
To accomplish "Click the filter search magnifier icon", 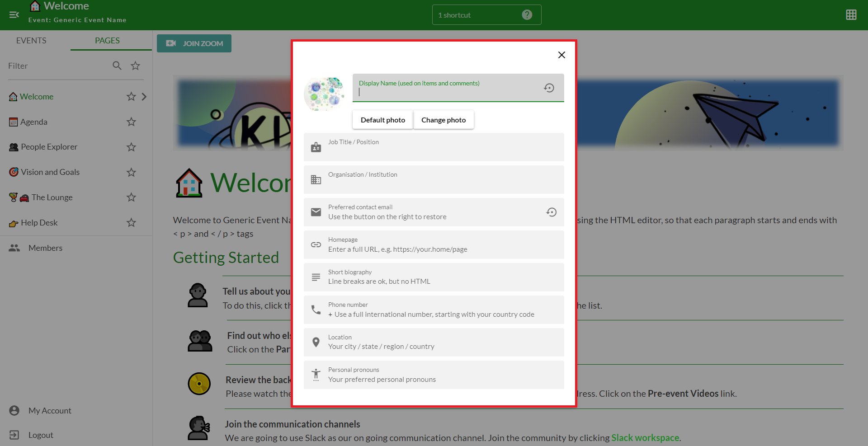I will click(117, 66).
